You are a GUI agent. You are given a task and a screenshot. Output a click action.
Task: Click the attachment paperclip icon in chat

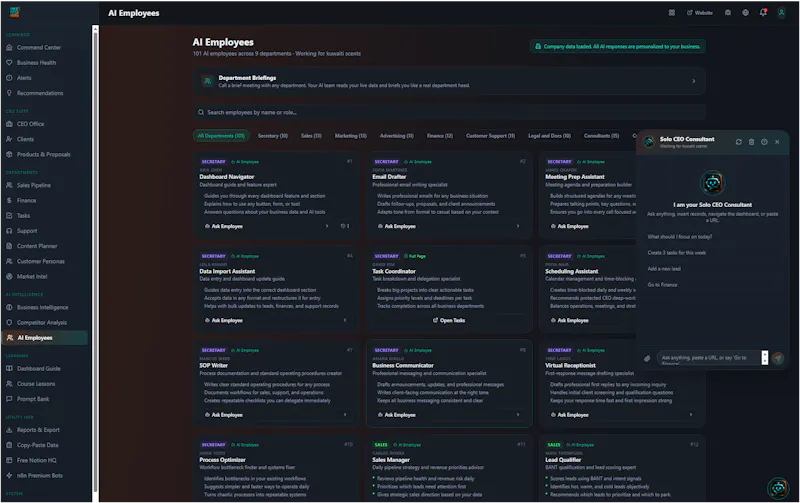point(647,358)
